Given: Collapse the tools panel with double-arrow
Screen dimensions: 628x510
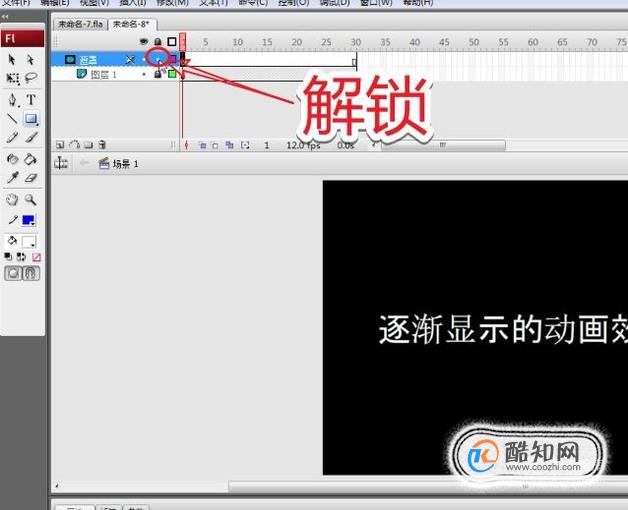Looking at the screenshot, I should (5, 16).
